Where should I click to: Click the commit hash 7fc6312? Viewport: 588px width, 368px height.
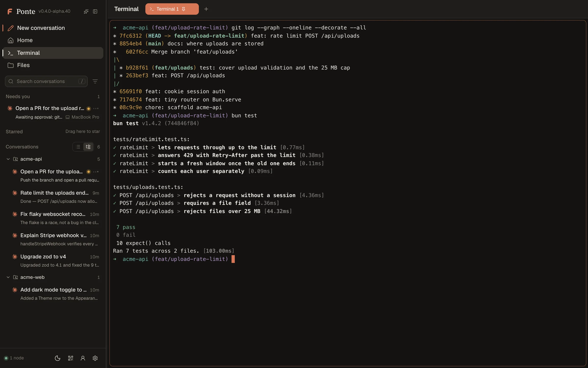[131, 36]
